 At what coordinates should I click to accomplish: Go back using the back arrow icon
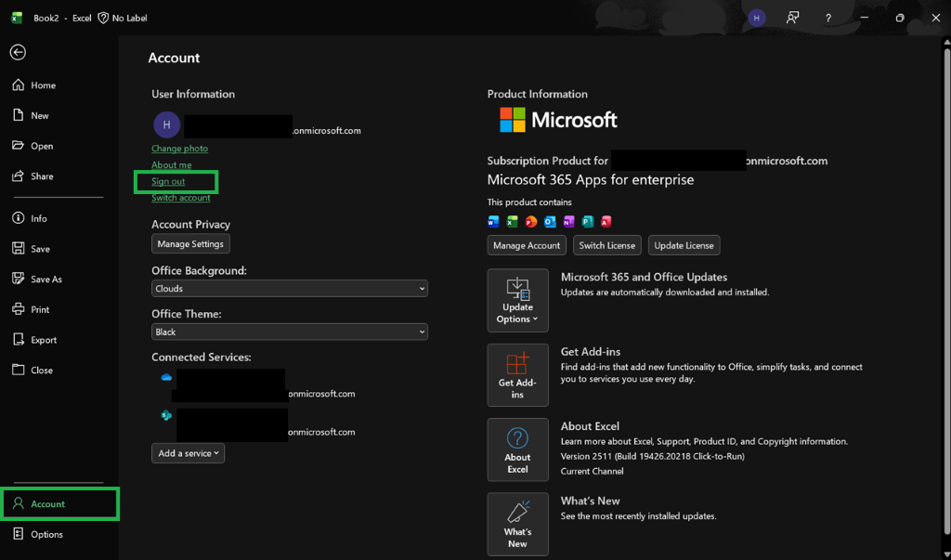pos(18,53)
